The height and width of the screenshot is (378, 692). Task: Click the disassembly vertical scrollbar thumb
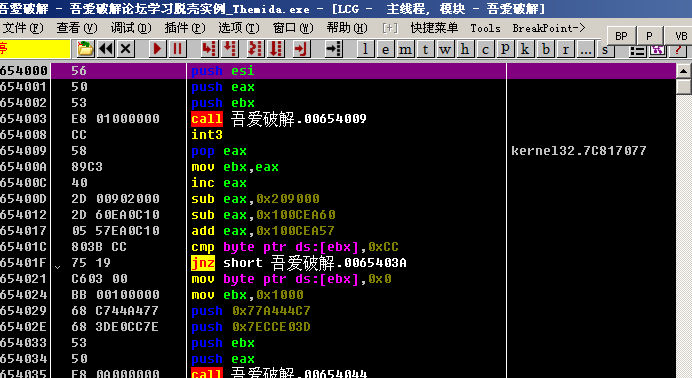click(684, 86)
